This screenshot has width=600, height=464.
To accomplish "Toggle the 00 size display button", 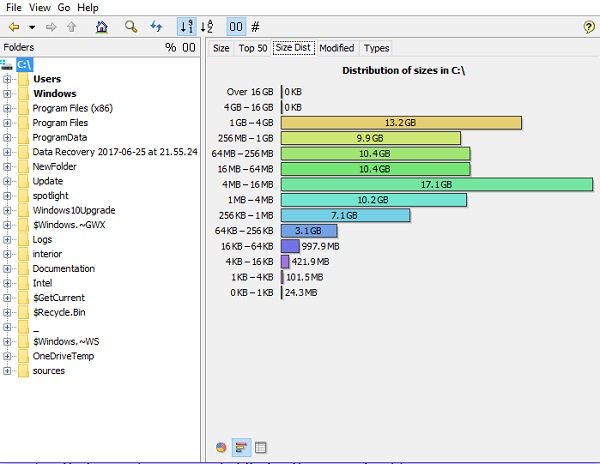I will tap(235, 26).
